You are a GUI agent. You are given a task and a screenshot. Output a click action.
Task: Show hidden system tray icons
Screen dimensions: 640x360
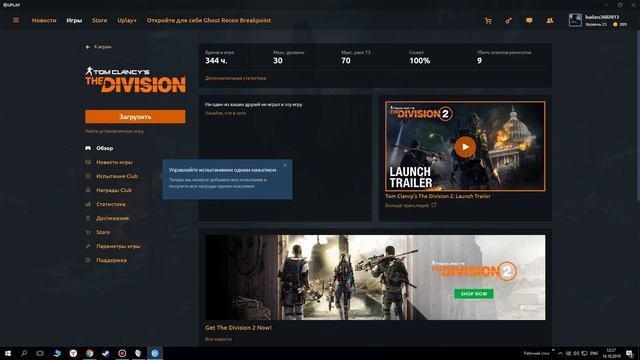coord(560,353)
